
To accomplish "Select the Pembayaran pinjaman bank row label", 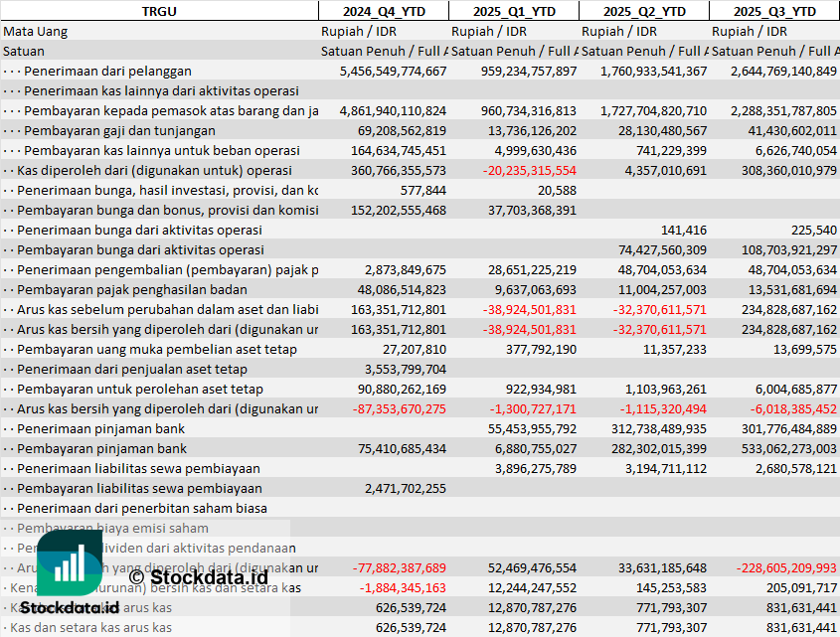I will [x=101, y=448].
